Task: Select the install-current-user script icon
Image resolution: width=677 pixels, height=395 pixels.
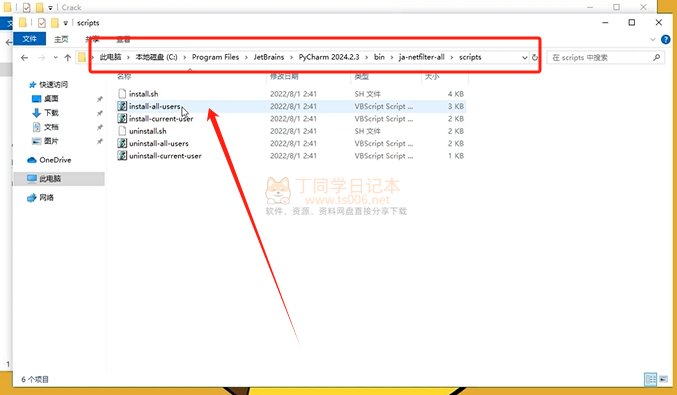Action: [122, 119]
